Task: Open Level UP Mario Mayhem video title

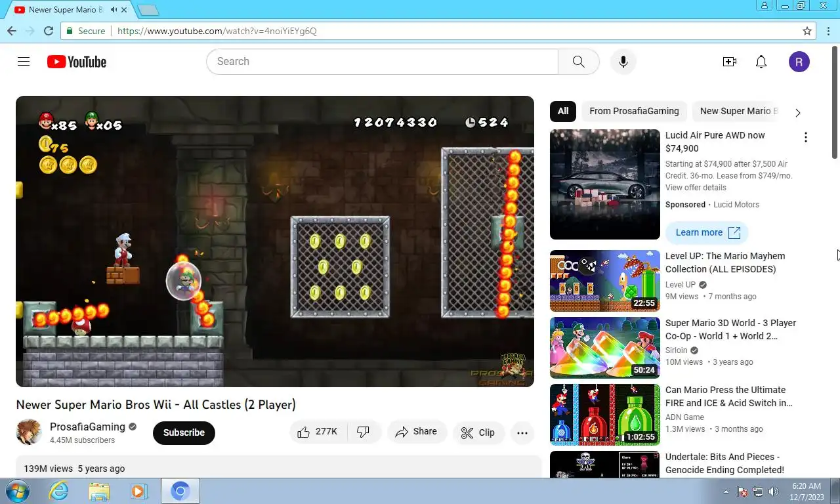Action: (725, 262)
